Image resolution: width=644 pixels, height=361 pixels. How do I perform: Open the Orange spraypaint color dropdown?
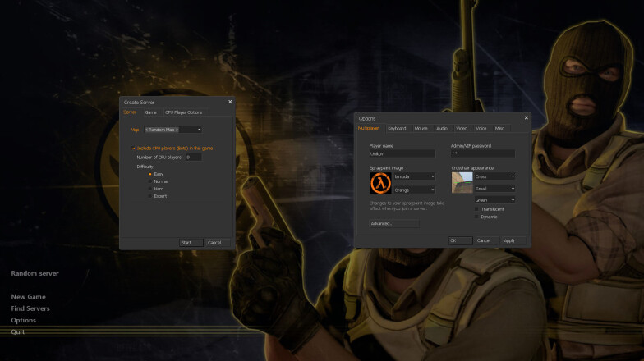coord(414,190)
